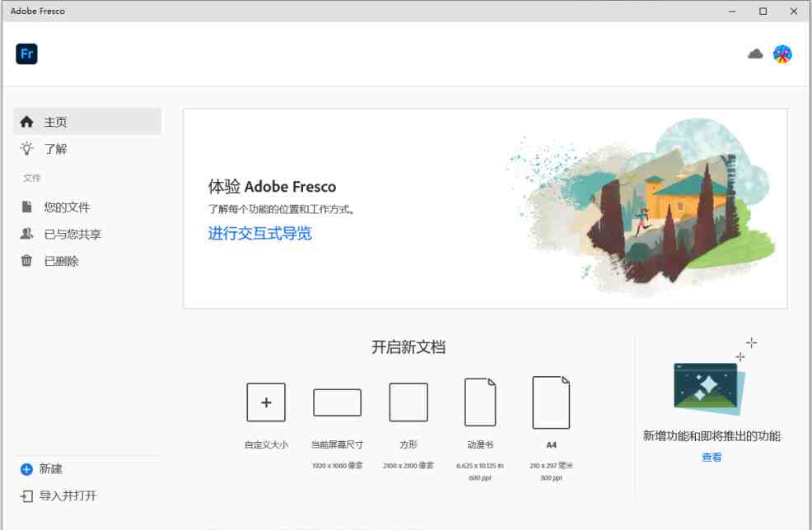Create a 自定义大小 custom size document

coord(265,402)
